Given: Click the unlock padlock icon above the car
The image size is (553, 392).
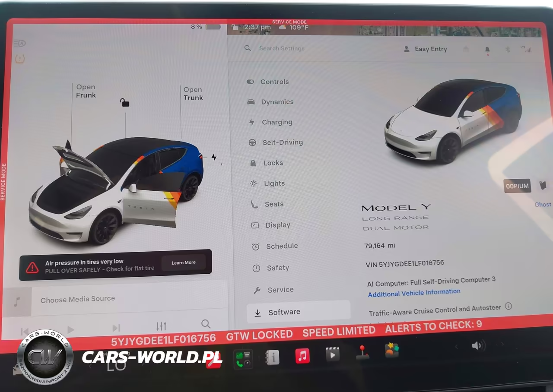Looking at the screenshot, I should pos(124,102).
